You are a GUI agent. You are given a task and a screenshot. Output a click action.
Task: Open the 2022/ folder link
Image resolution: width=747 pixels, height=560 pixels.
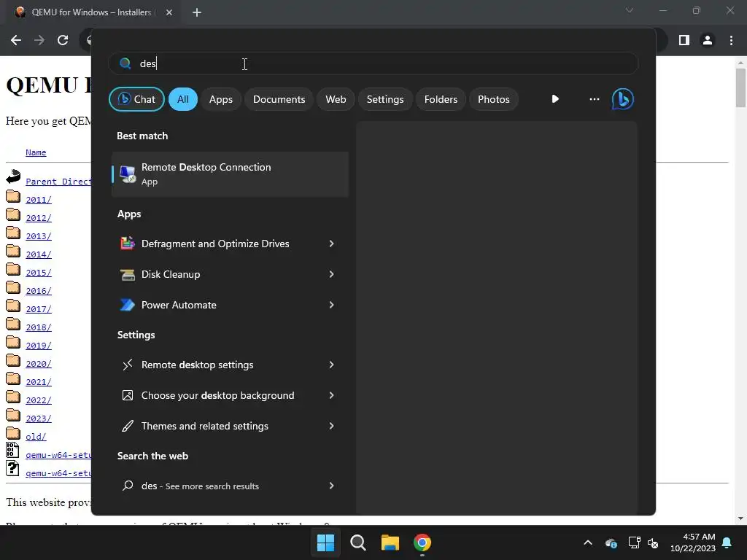[39, 400]
